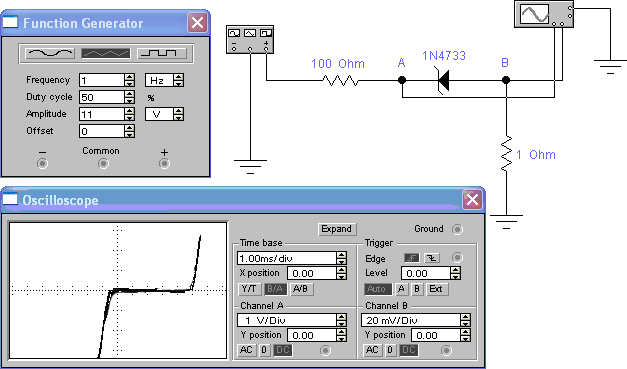Click the Common output terminal

point(103,164)
